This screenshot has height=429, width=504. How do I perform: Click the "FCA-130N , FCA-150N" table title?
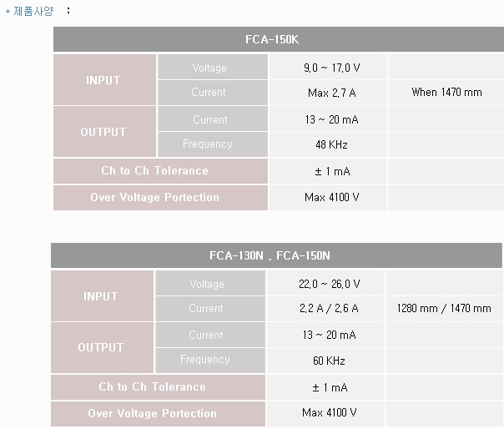coord(275,255)
